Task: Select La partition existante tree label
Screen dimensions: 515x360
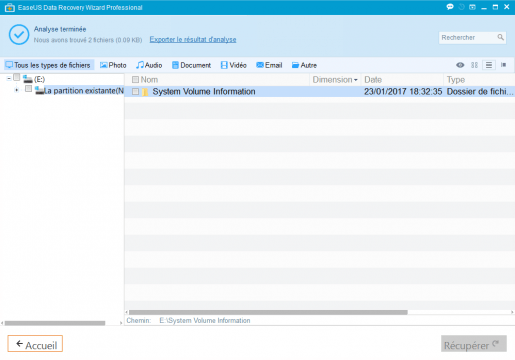Action: click(x=84, y=91)
